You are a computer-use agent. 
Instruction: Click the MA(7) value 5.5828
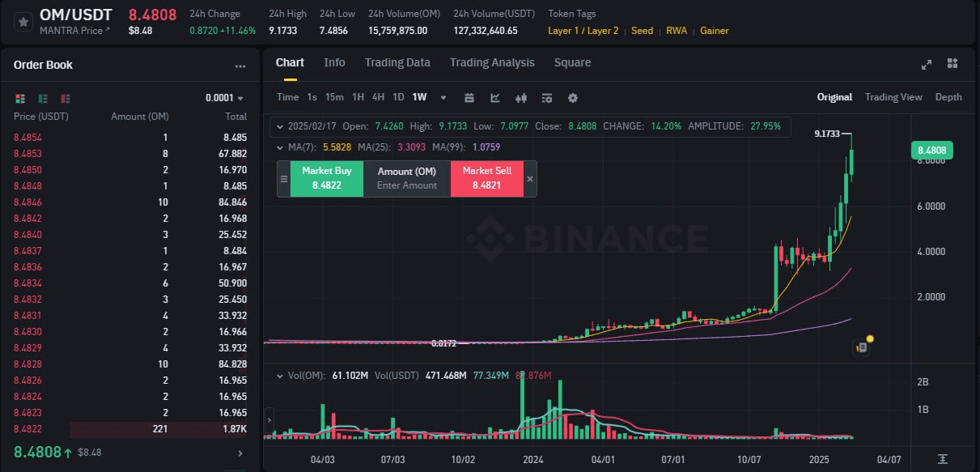(x=337, y=147)
